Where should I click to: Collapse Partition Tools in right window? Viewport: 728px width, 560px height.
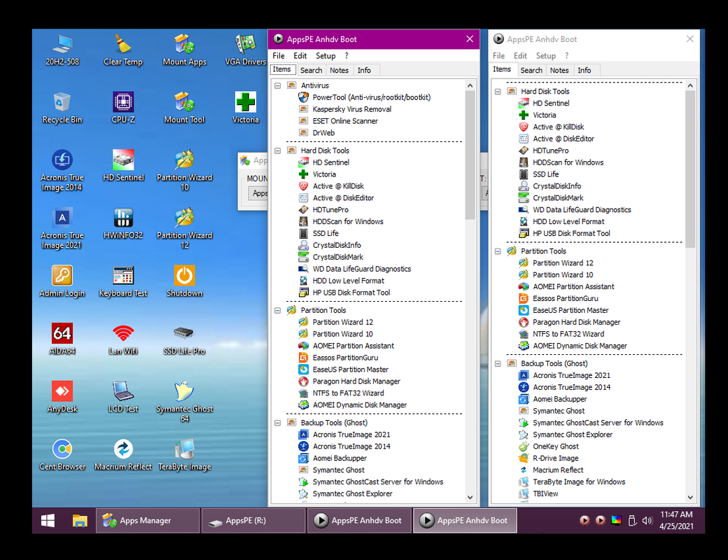point(498,251)
